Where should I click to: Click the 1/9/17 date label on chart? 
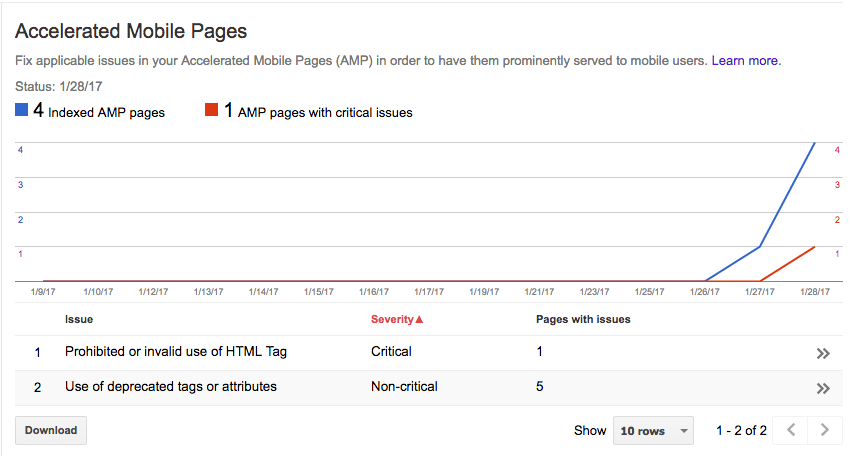(43, 292)
